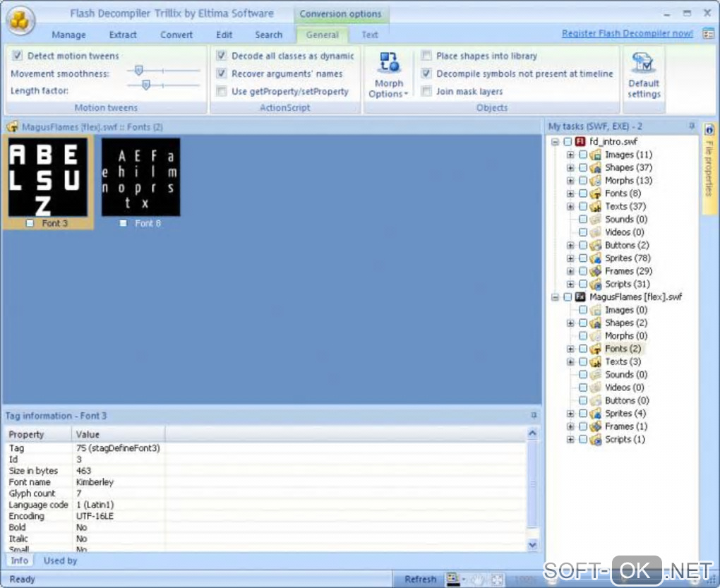This screenshot has height=588, width=720.
Task: Select Shapes (2) folder icon under MagusFlames
Action: point(596,323)
